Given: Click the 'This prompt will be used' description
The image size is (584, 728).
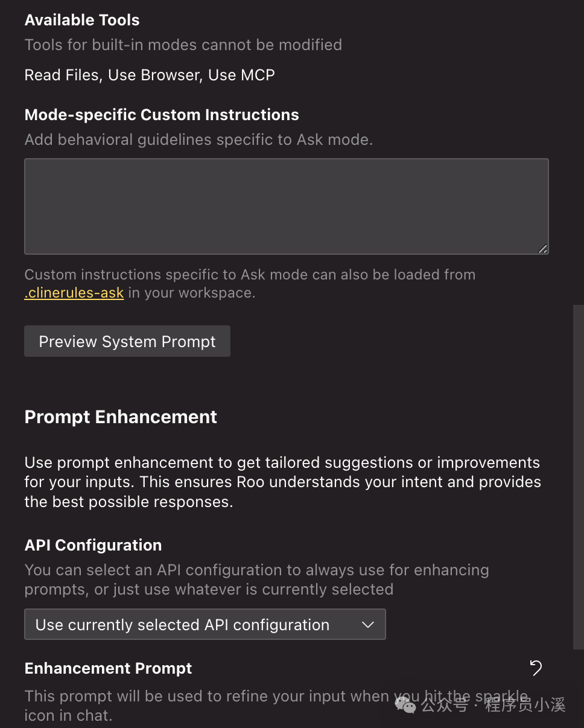Looking at the screenshot, I should click(x=205, y=705).
